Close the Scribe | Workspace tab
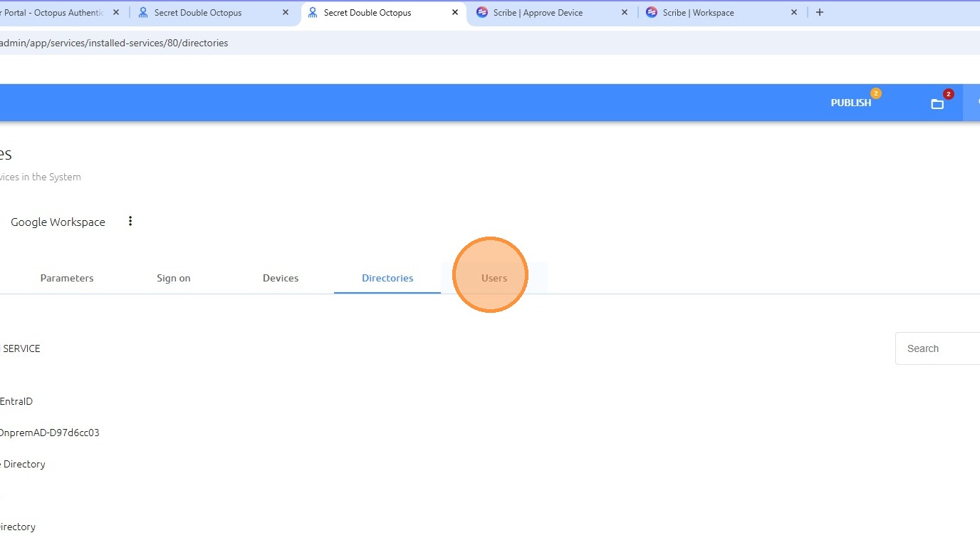Screen dimensions: 980x548 pos(794,13)
